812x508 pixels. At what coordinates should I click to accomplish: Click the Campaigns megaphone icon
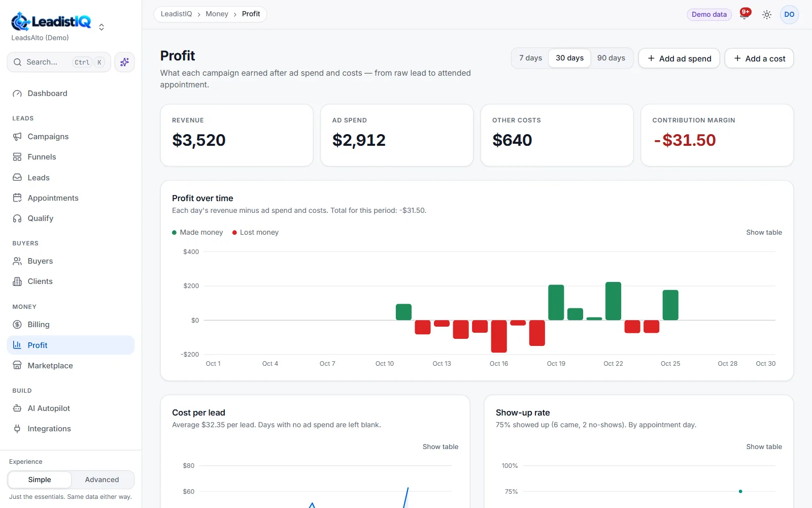coord(17,137)
